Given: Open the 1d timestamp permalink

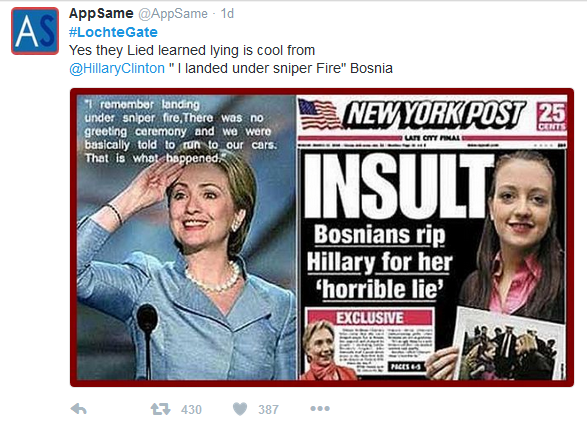Looking at the screenshot, I should click(x=227, y=14).
